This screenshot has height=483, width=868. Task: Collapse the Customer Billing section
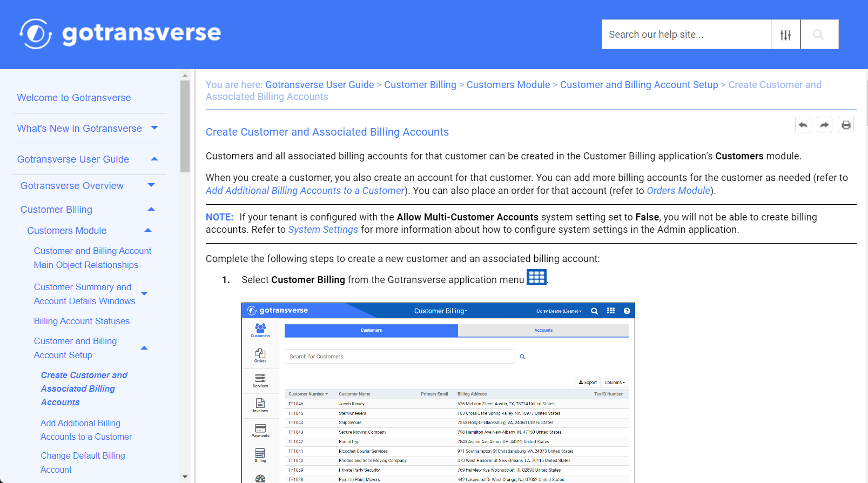tap(151, 209)
